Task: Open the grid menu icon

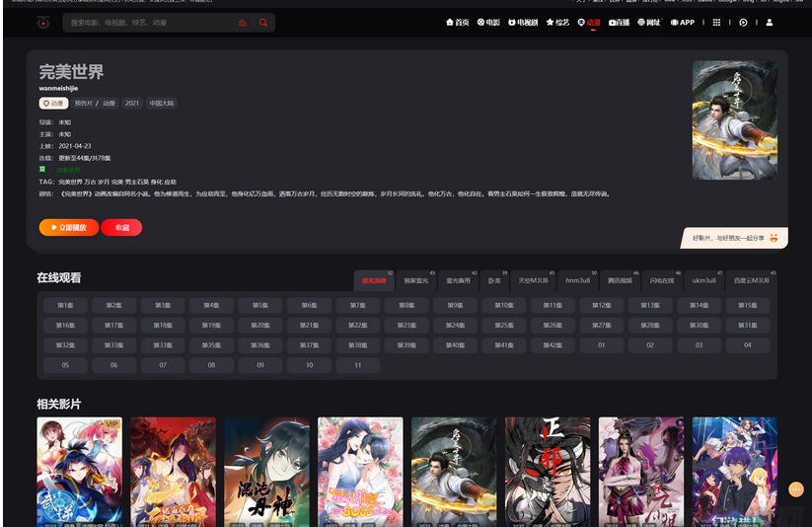Action: (716, 23)
